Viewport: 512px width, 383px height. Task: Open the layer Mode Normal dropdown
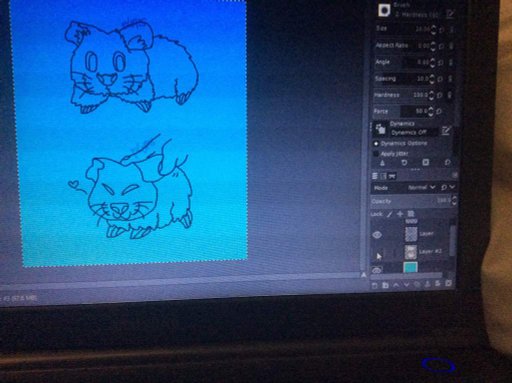(x=421, y=188)
